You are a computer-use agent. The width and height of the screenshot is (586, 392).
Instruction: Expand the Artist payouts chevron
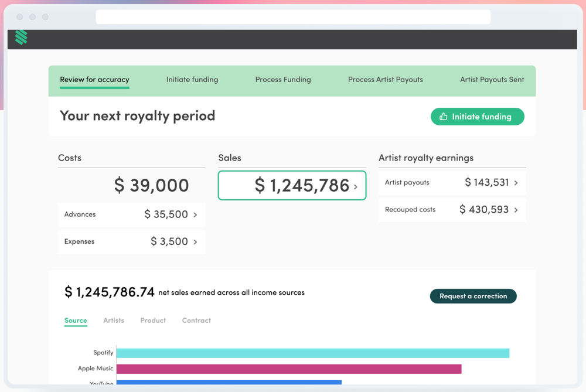click(516, 183)
